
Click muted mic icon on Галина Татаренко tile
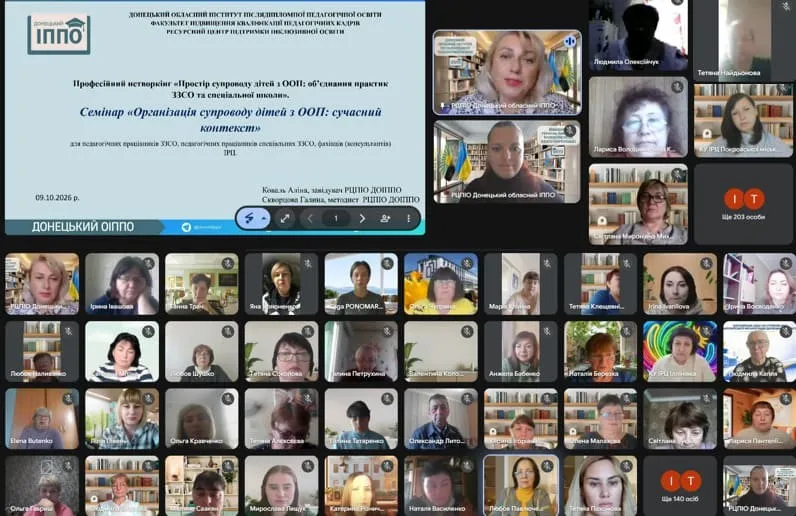[387, 399]
